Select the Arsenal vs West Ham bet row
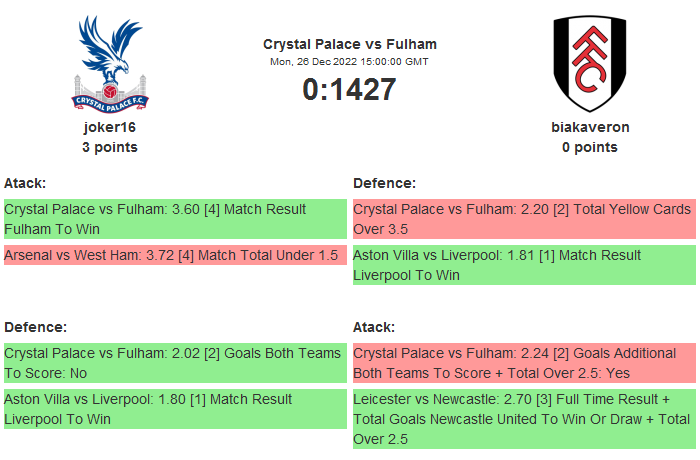Screen dimensions: 700x460 point(174,256)
